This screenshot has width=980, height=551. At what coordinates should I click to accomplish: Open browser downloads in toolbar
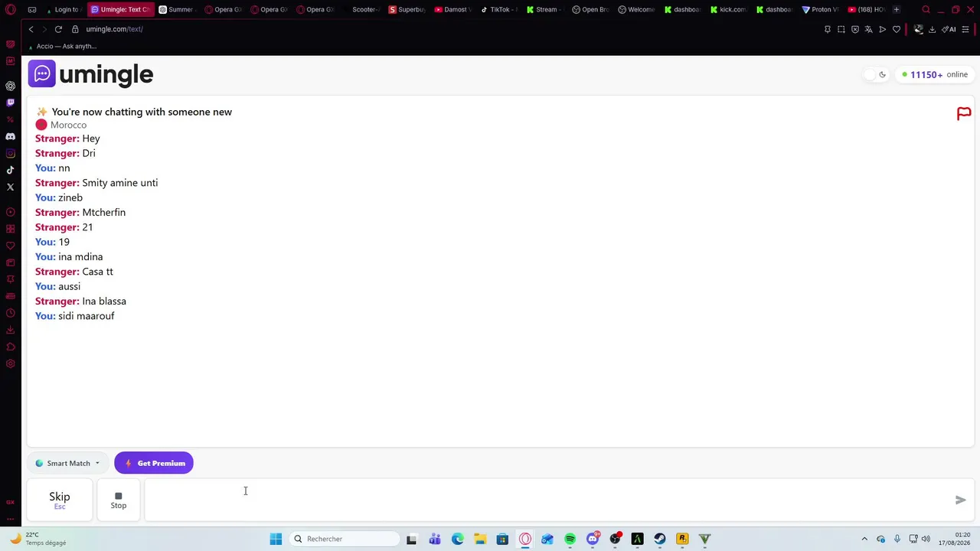coord(932,29)
